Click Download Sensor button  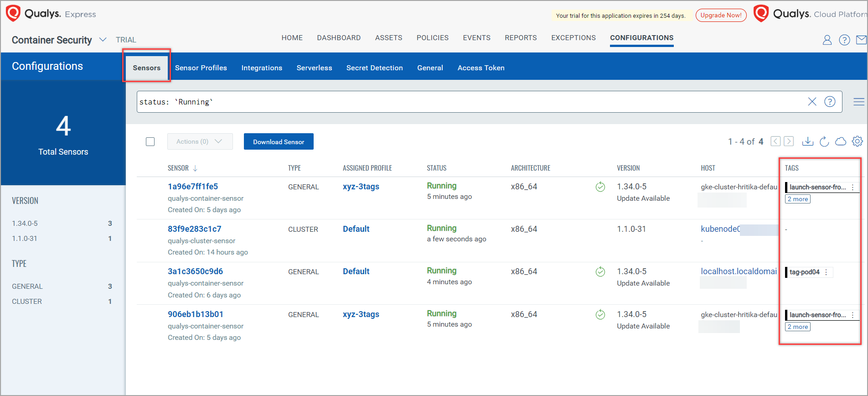tap(279, 141)
